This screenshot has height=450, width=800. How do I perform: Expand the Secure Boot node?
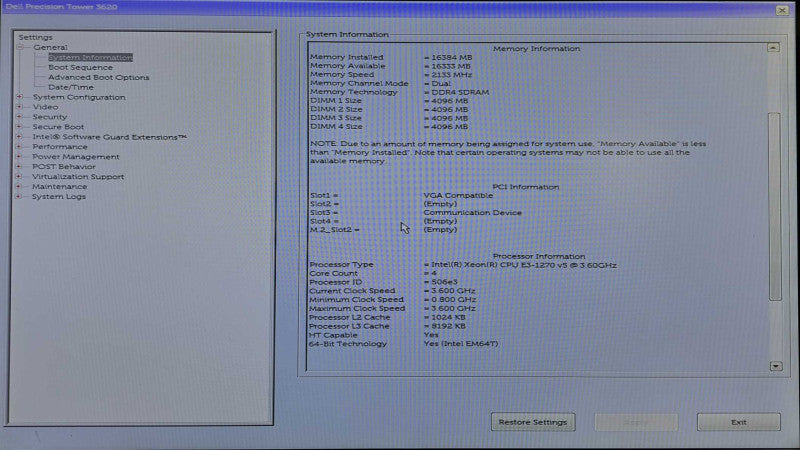point(19,127)
